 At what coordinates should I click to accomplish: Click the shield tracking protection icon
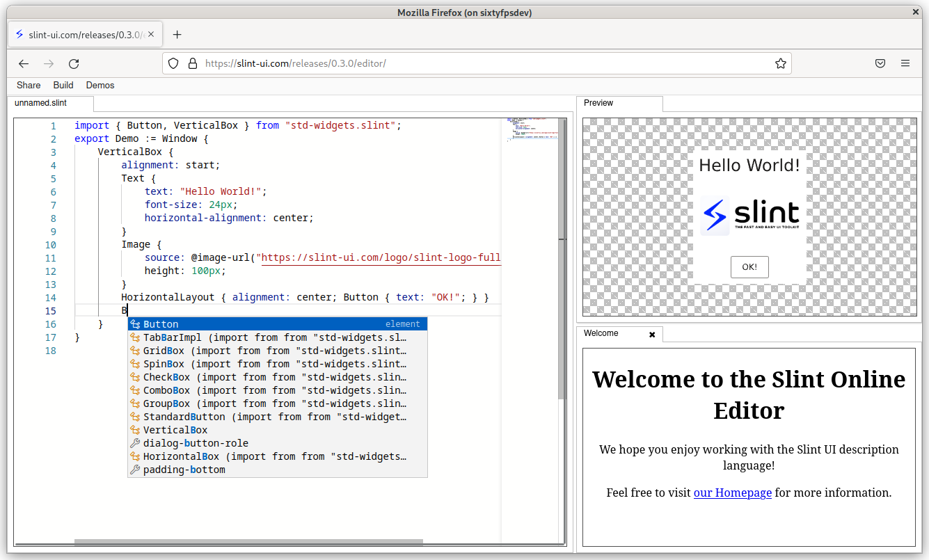[174, 63]
